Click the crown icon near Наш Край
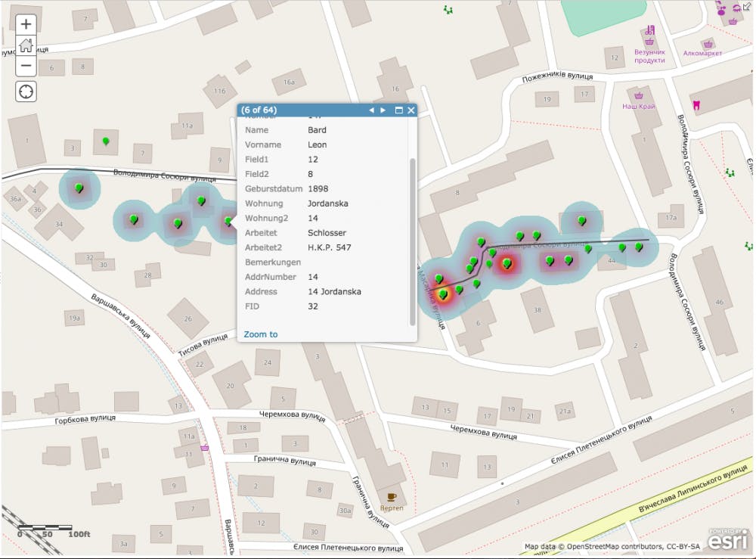 pyautogui.click(x=640, y=96)
